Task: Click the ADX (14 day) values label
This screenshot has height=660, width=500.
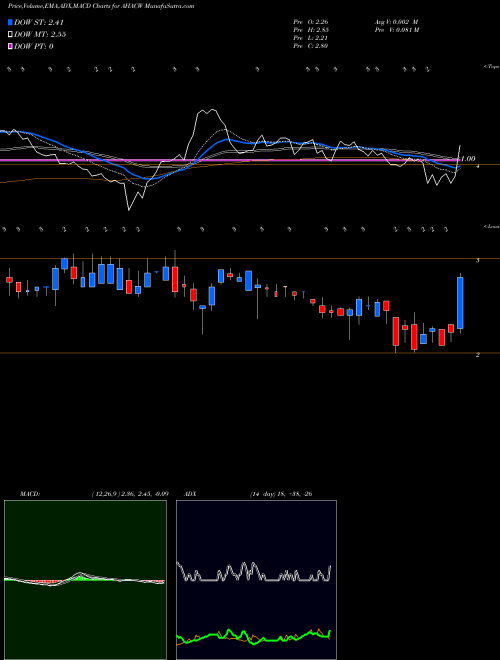Action: tap(280, 494)
